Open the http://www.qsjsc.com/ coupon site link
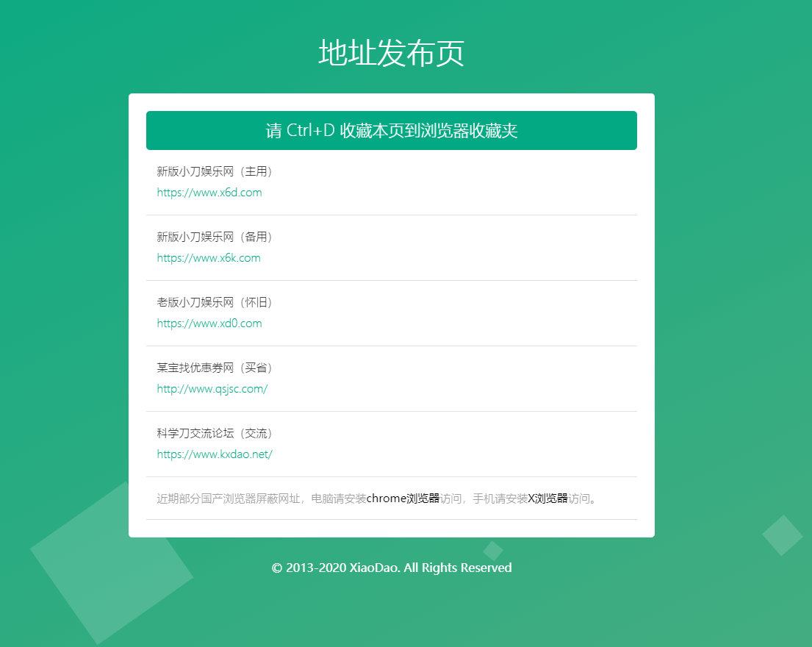The width and height of the screenshot is (812, 647). point(211,388)
